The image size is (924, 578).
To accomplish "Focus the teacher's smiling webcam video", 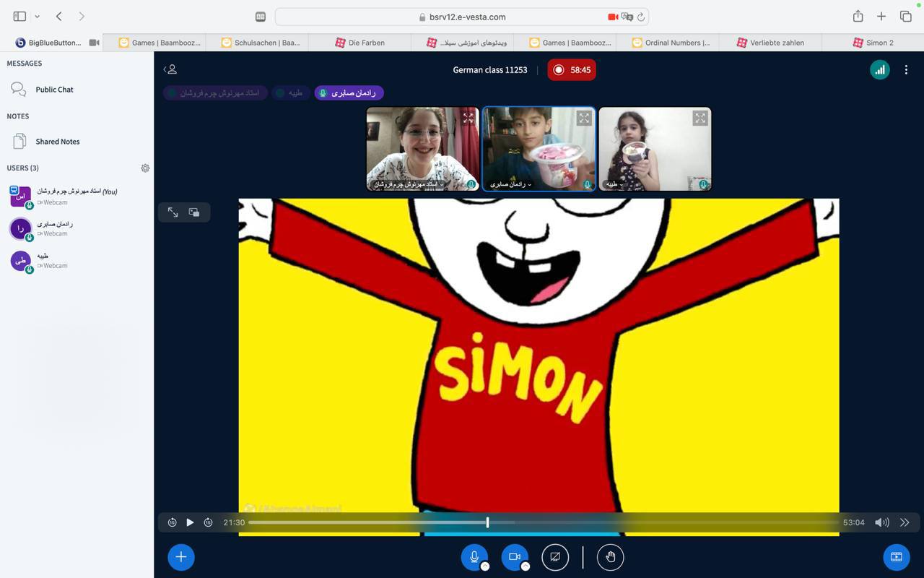I will pos(422,149).
